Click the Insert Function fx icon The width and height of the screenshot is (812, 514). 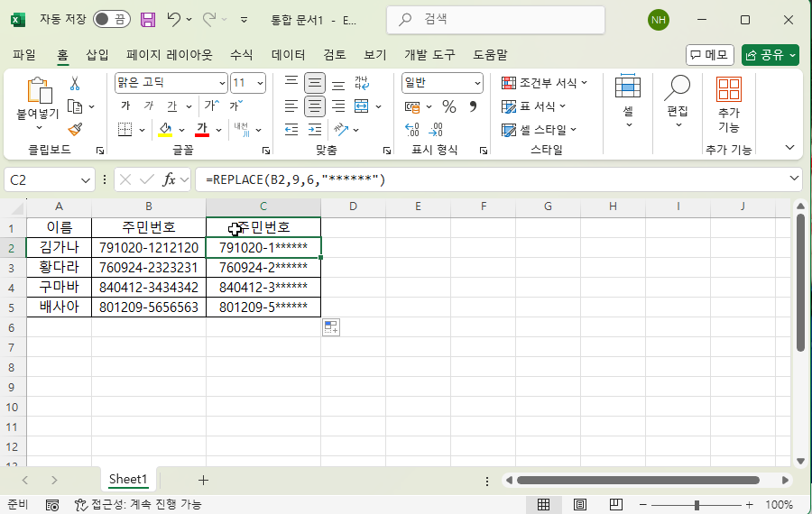pyautogui.click(x=169, y=179)
